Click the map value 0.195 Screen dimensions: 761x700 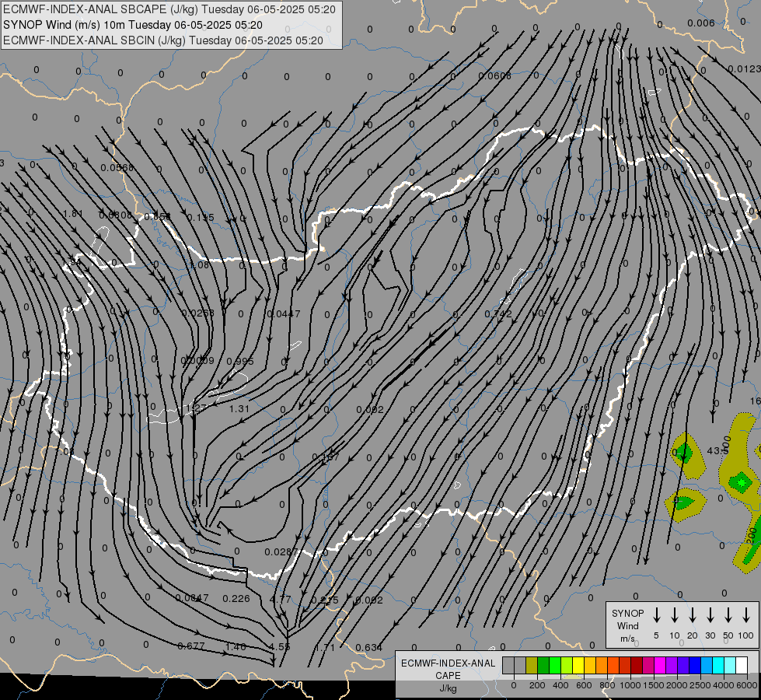tap(200, 218)
